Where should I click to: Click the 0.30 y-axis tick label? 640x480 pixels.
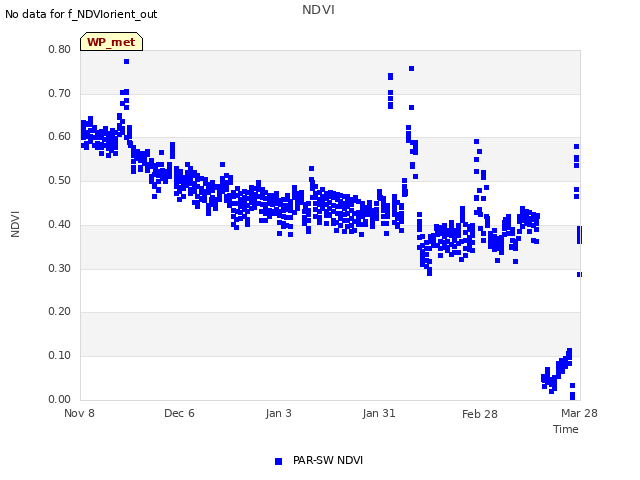pos(59,268)
